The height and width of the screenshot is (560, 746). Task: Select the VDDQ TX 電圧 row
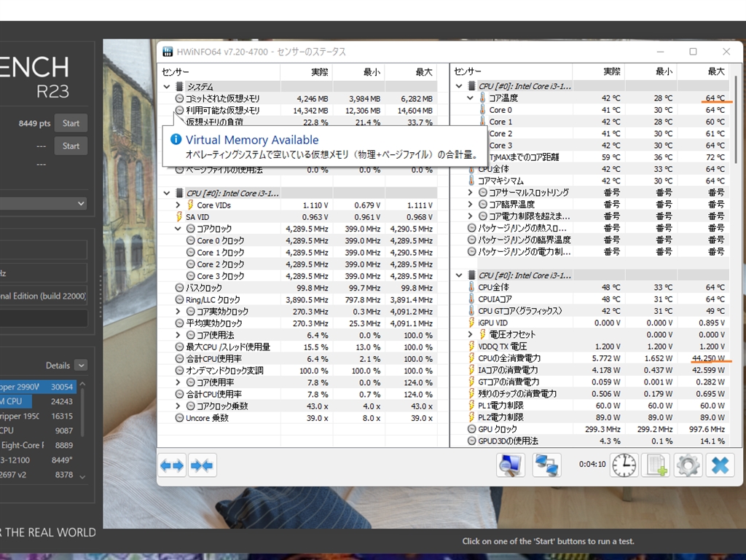(590, 346)
